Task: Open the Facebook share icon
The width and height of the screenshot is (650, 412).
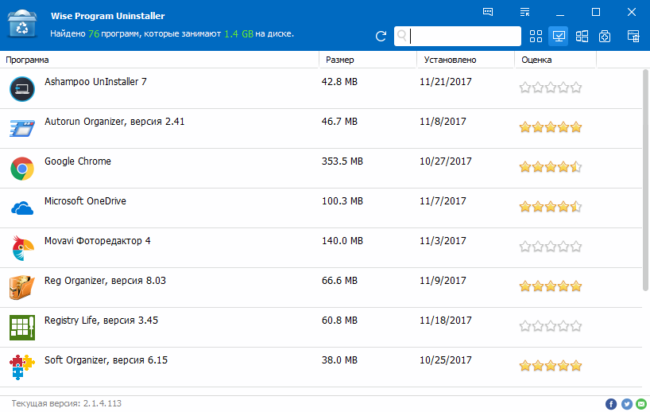Action: (611, 404)
